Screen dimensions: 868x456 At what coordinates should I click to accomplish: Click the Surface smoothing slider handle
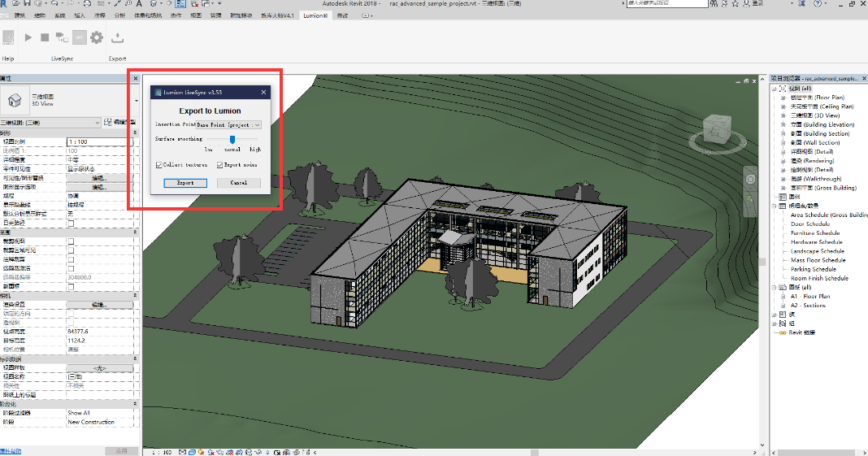coord(232,140)
